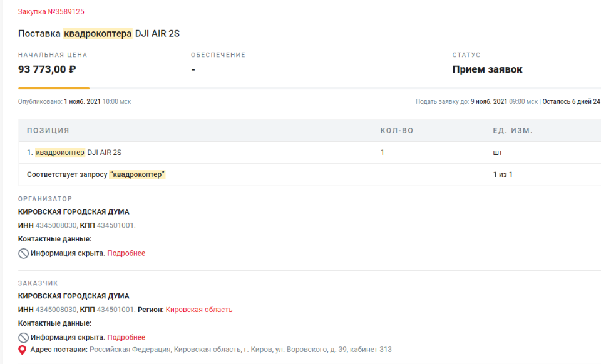Screen dimensions: 601x364
Task: Click the yellow progress bar segment
Action: click(54, 88)
